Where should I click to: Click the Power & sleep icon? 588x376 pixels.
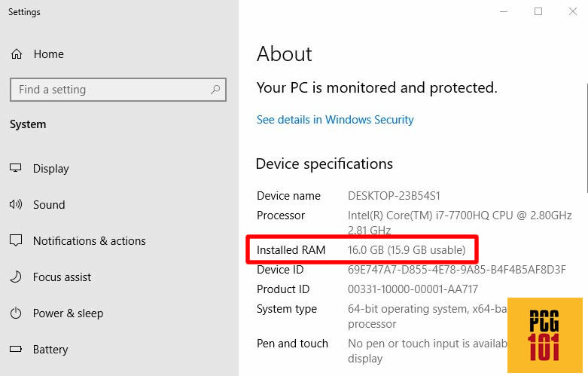tap(16, 313)
